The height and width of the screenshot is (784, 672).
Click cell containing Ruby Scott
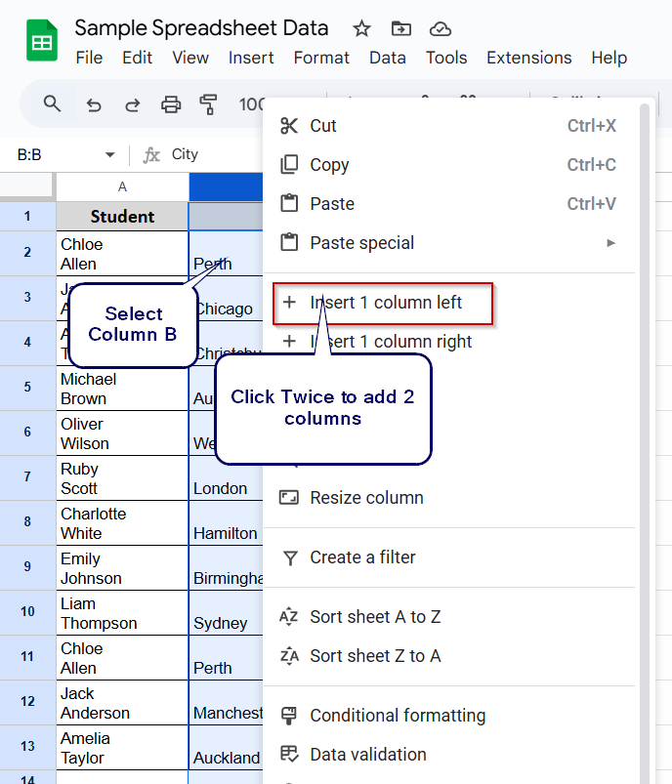[x=122, y=478]
